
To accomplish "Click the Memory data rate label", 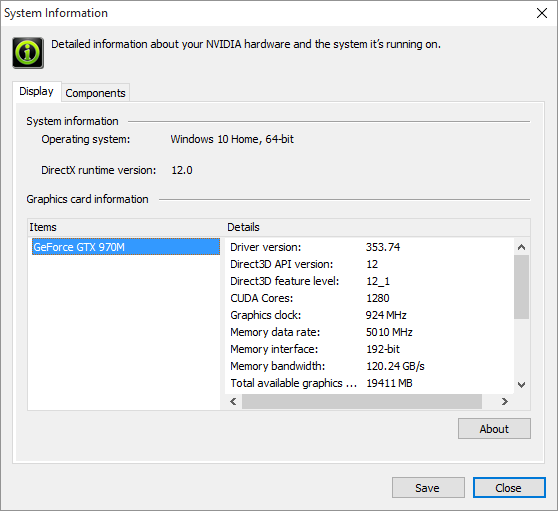I will pyautogui.click(x=275, y=332).
